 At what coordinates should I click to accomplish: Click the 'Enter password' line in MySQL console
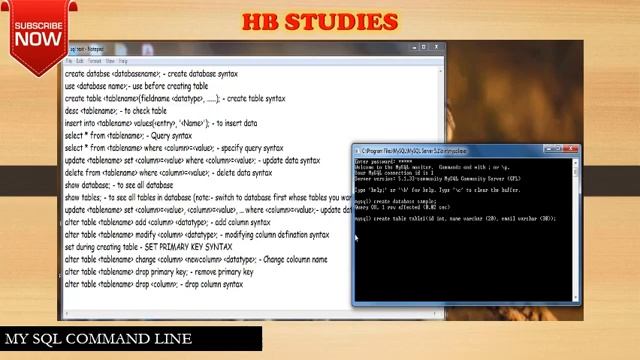pyautogui.click(x=383, y=162)
